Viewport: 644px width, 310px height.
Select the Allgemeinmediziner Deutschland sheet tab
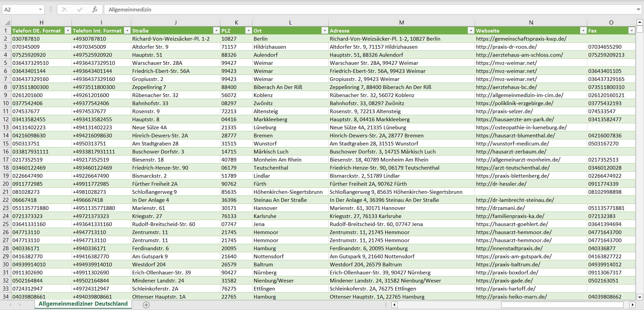(83, 304)
